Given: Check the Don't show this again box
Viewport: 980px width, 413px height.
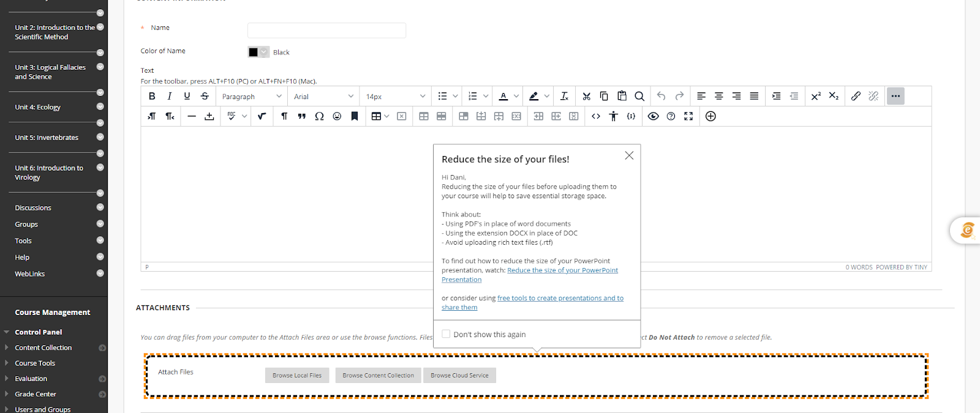Looking at the screenshot, I should (446, 334).
